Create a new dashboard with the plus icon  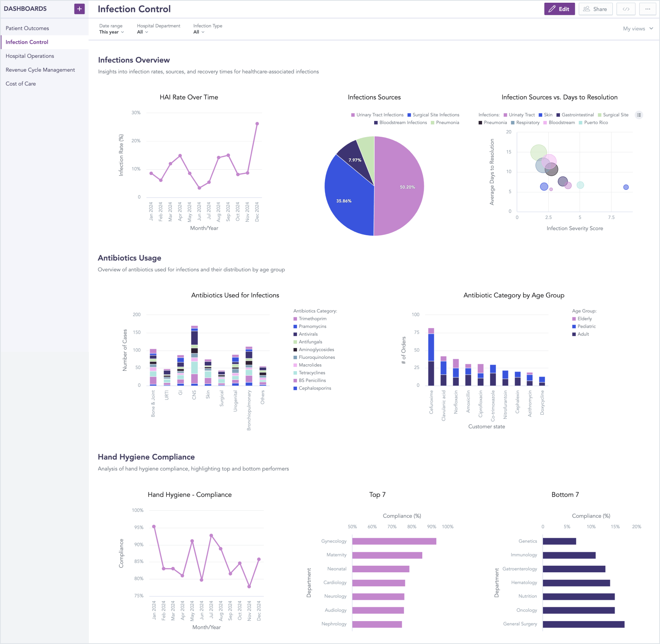(79, 9)
